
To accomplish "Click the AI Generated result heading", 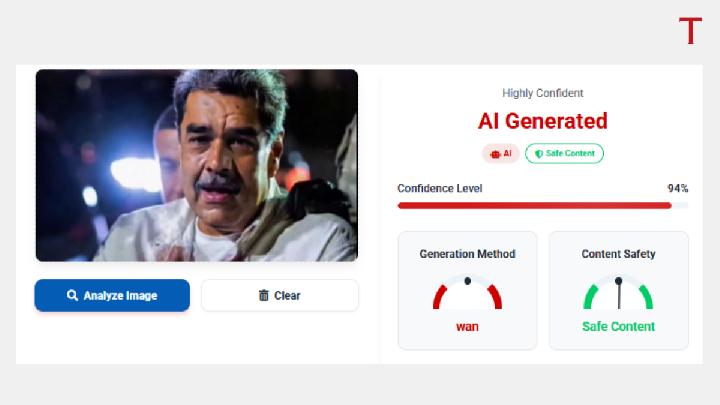I will coord(543,121).
